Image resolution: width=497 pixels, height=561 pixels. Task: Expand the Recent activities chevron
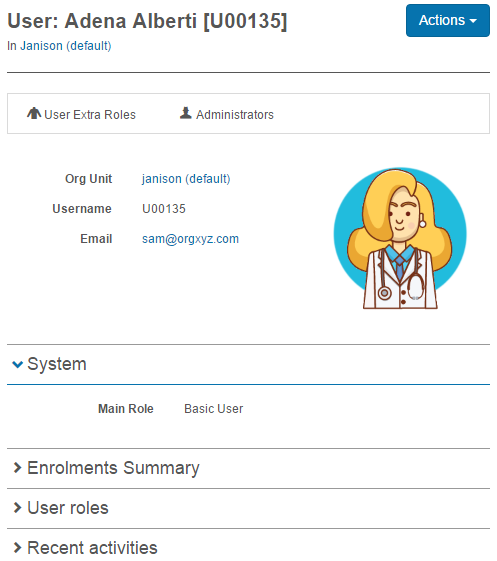(17, 547)
